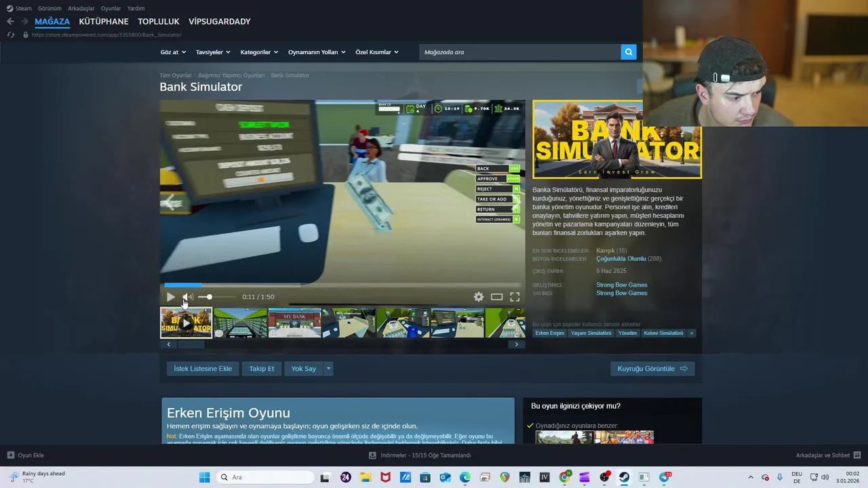
Task: Open the Oyunlar menu
Action: pyautogui.click(x=111, y=8)
